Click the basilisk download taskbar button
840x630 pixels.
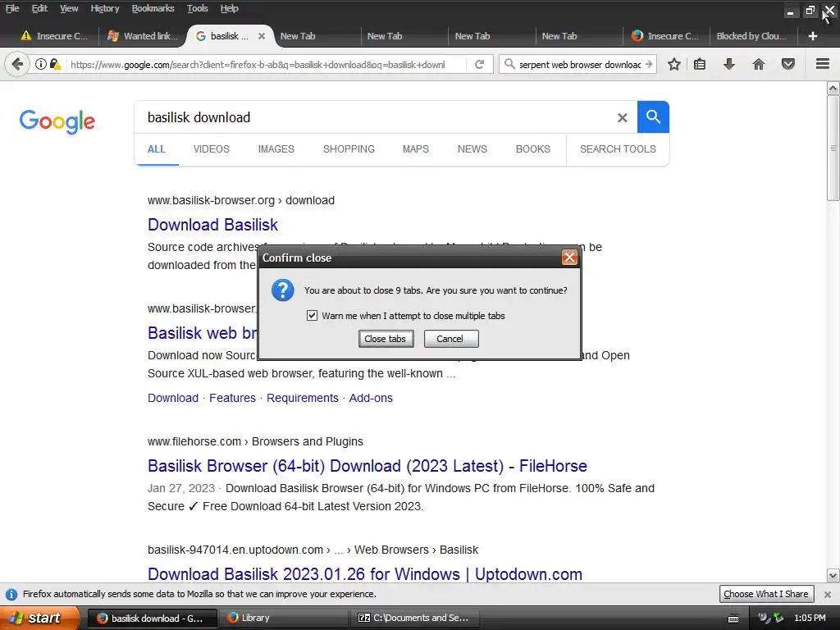click(152, 618)
